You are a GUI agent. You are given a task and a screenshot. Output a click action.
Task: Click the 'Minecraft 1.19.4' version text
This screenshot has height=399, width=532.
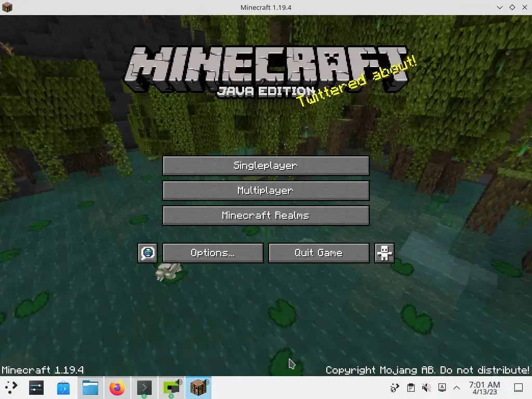point(43,370)
